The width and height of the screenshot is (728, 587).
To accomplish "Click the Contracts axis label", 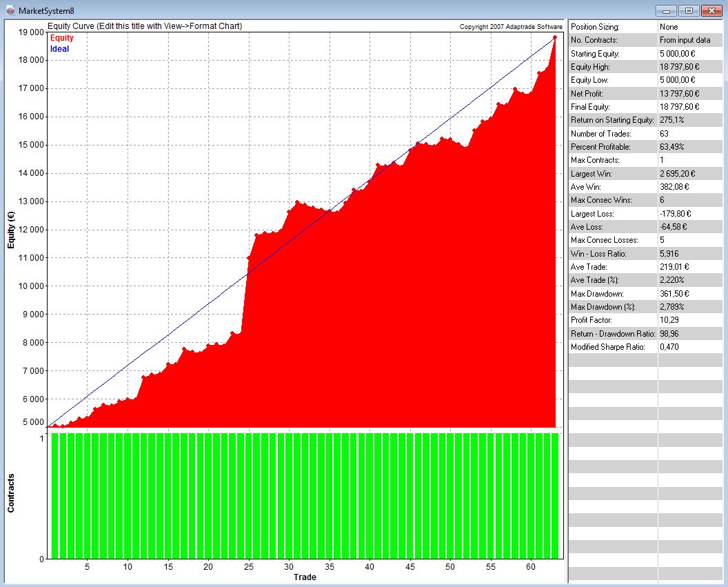I will pyautogui.click(x=12, y=493).
